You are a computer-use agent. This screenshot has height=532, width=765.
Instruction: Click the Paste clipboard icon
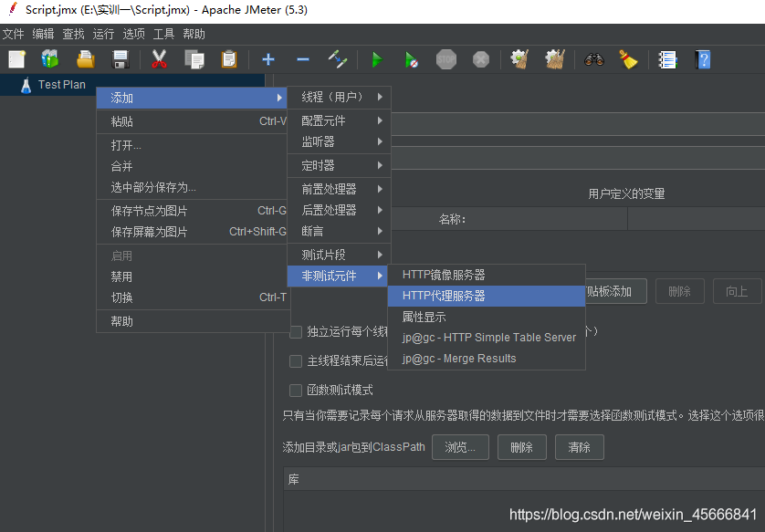(x=229, y=59)
